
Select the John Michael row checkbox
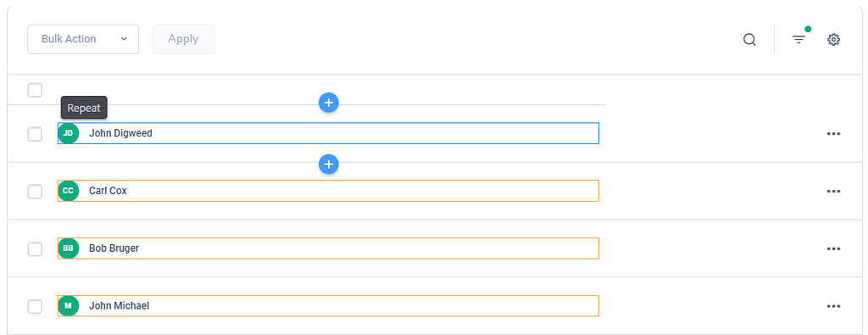35,307
